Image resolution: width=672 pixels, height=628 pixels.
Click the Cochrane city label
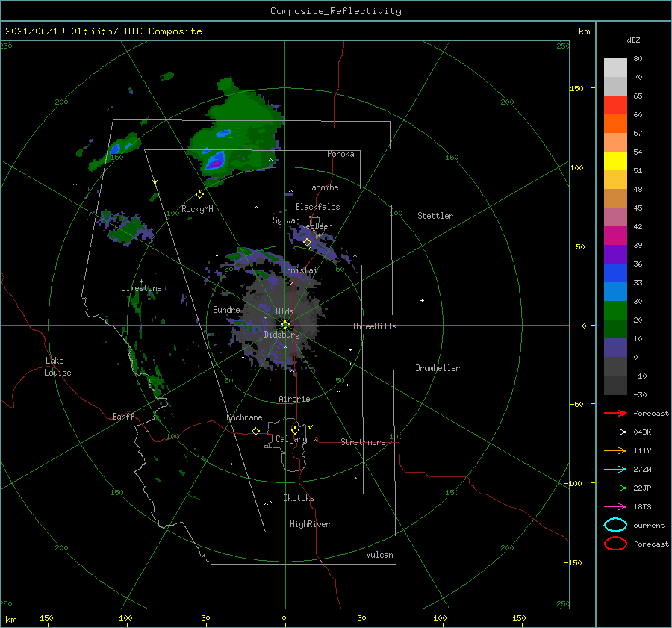click(244, 417)
